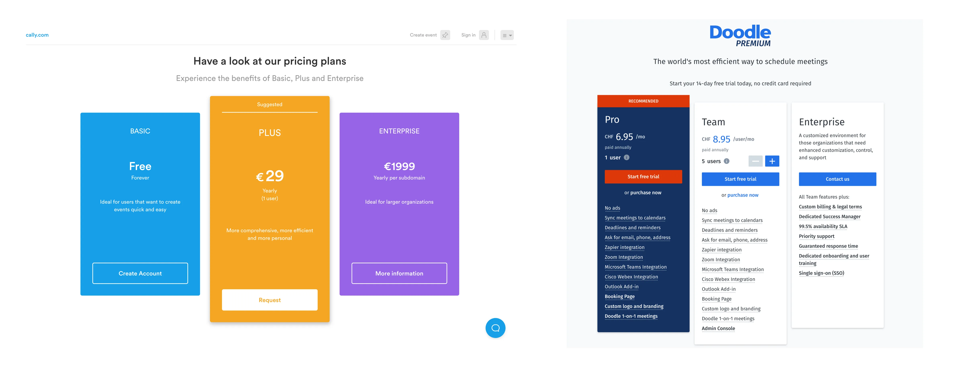Click the cally.com logo
980x369 pixels.
[x=37, y=35]
